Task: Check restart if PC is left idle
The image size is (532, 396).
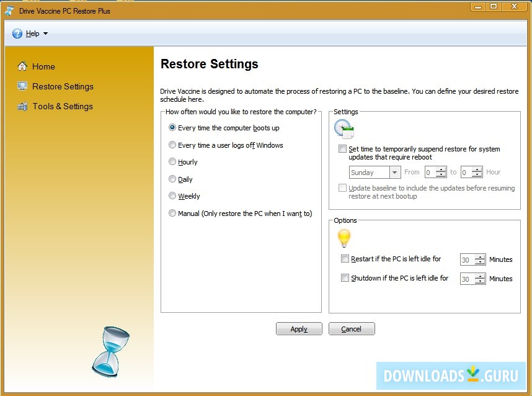Action: pos(345,259)
